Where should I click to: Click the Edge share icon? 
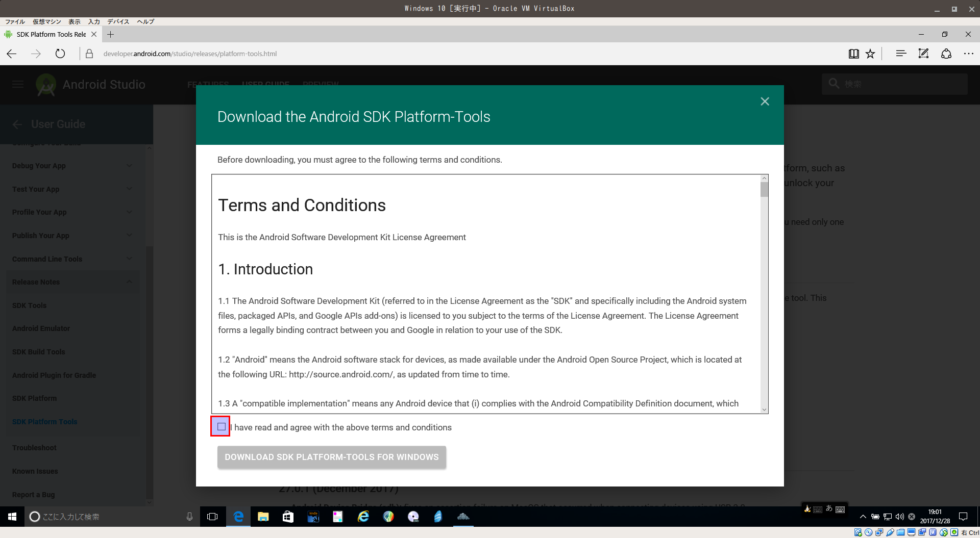point(946,54)
